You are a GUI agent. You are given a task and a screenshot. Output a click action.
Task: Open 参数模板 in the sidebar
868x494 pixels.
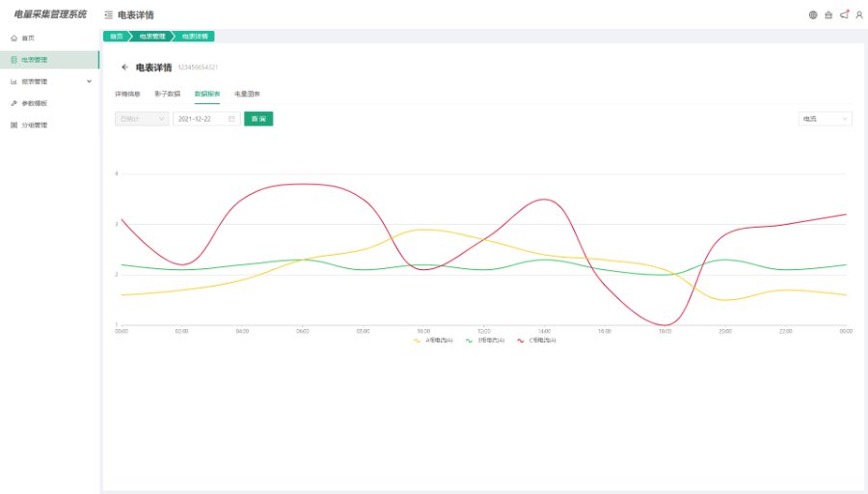pyautogui.click(x=35, y=103)
